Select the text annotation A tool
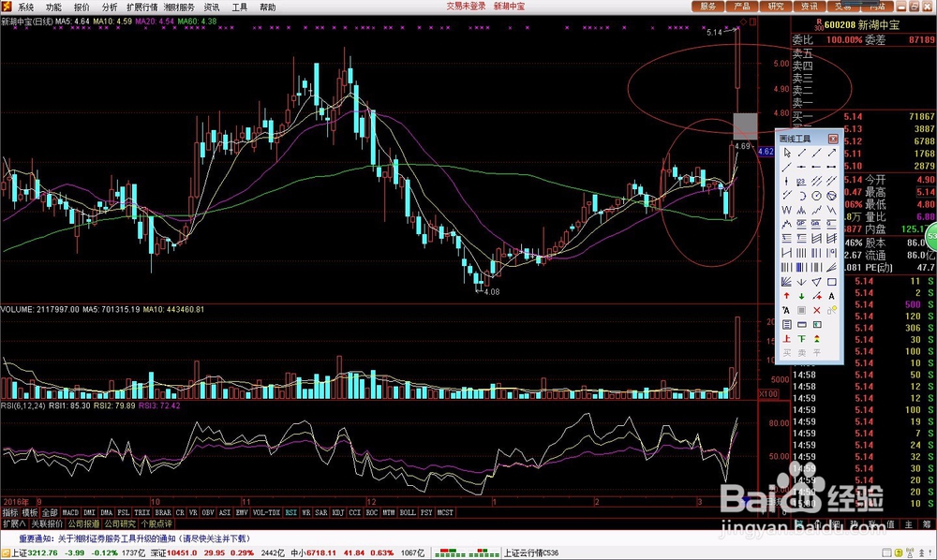 tap(831, 296)
